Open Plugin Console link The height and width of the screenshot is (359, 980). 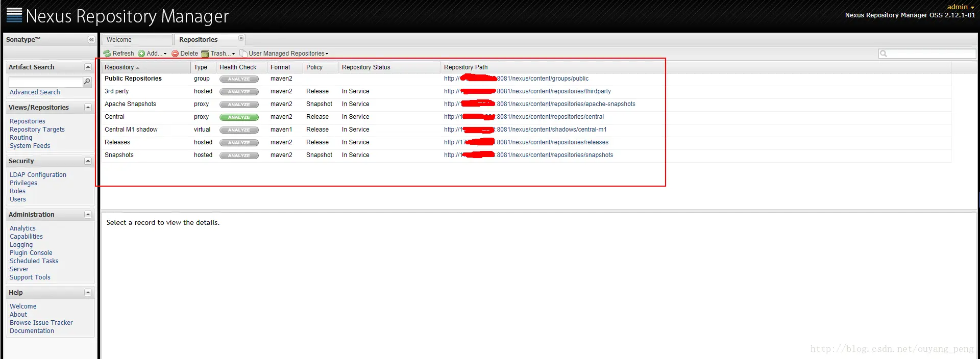[31, 253]
